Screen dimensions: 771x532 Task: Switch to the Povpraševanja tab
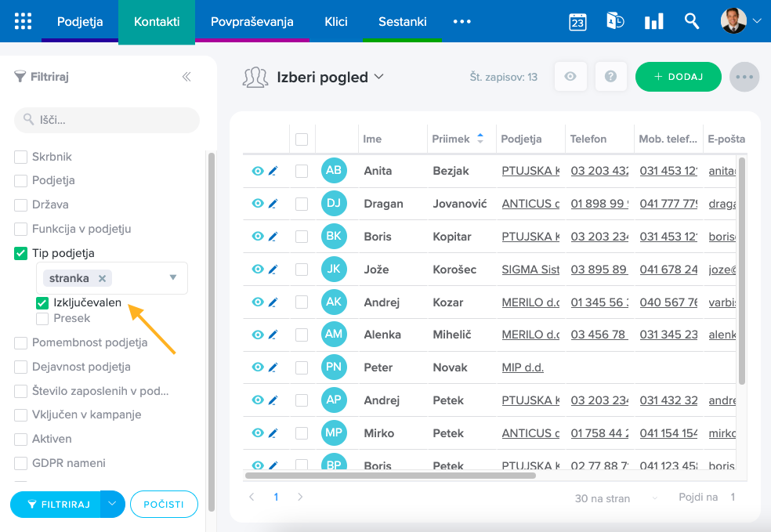pyautogui.click(x=252, y=21)
